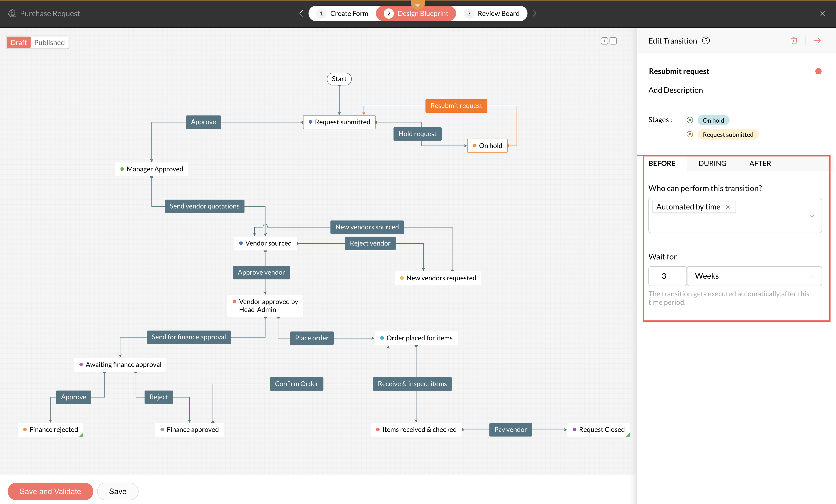Expand the who can perform dropdown
Image resolution: width=836 pixels, height=504 pixels.
[812, 216]
